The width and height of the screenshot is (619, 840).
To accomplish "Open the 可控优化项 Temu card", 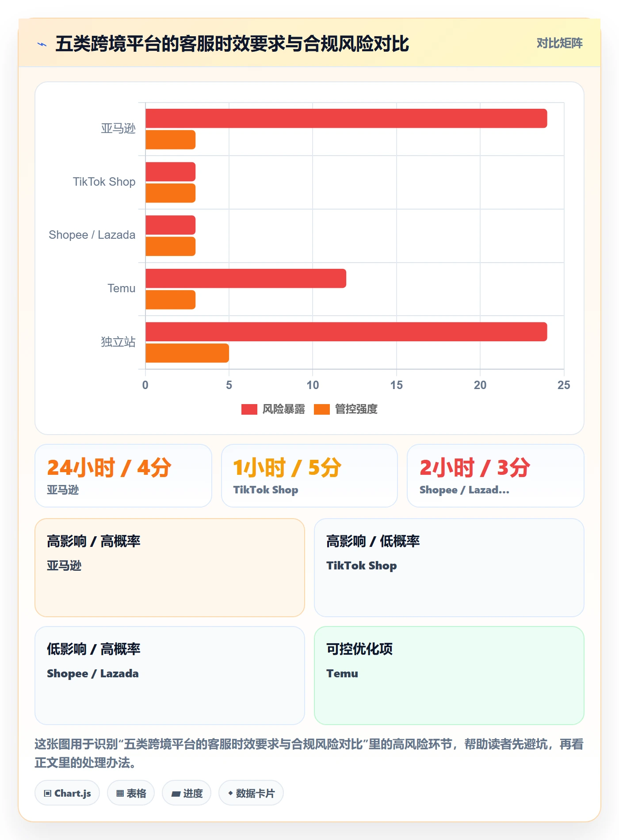I will [449, 676].
